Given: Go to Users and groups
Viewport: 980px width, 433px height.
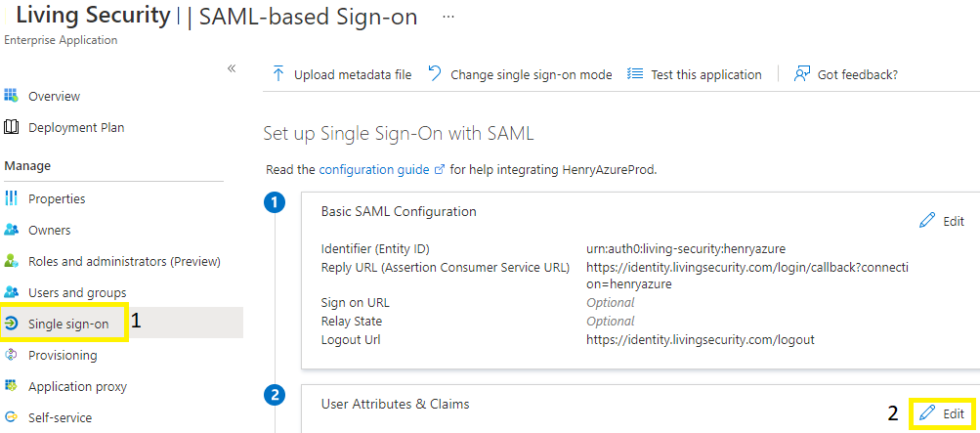Looking at the screenshot, I should (77, 292).
